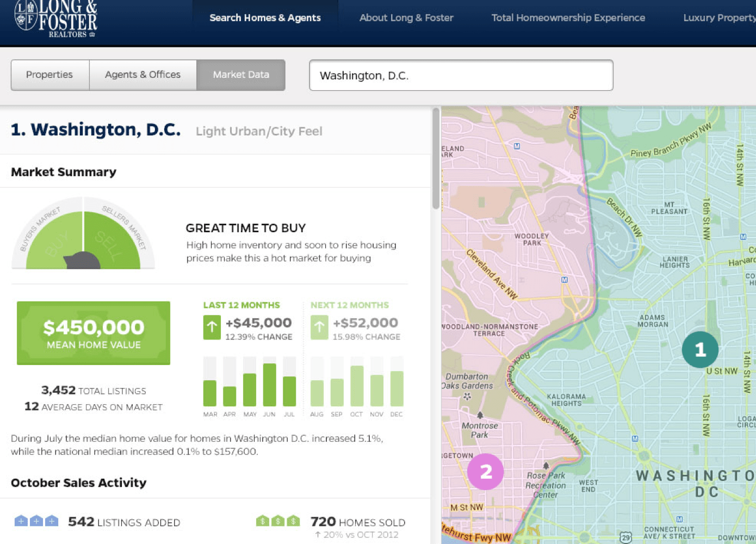Click the Washington, D.C. search field
Screen dimensions: 756x544
pos(461,75)
